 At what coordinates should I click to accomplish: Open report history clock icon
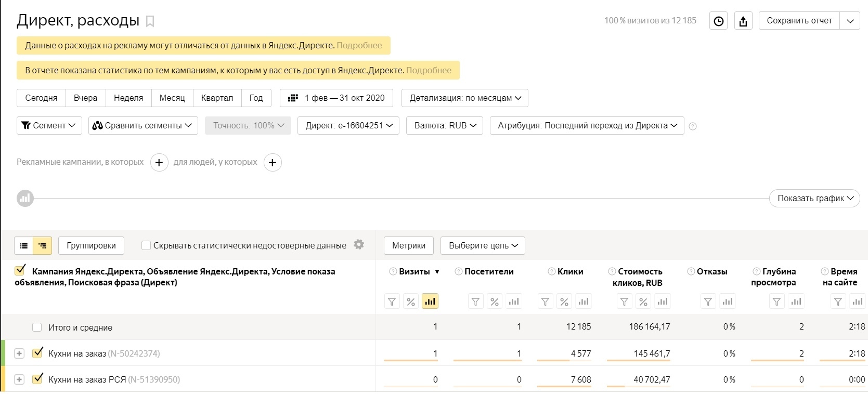tap(718, 21)
